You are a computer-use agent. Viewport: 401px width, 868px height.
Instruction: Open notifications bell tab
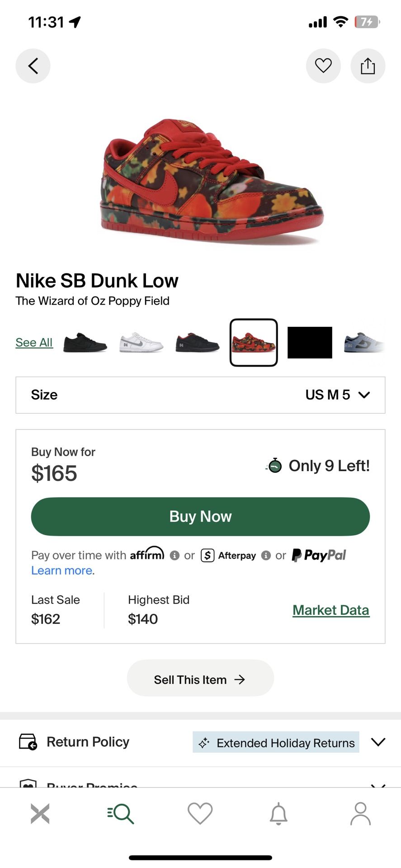pos(278,814)
